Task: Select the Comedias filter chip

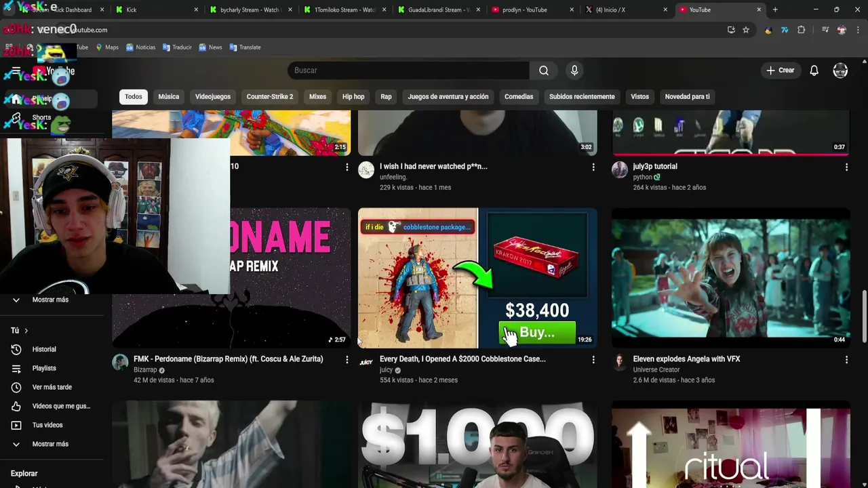Action: (x=519, y=96)
